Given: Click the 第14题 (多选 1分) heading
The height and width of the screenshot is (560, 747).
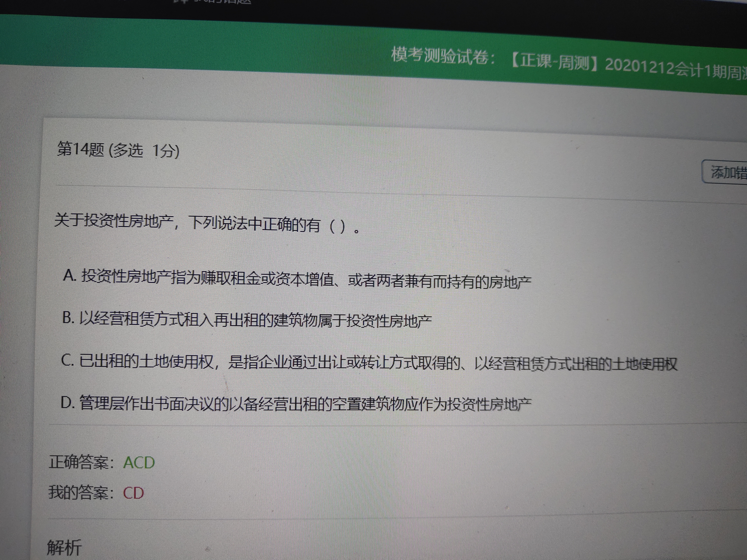Looking at the screenshot, I should click(118, 150).
